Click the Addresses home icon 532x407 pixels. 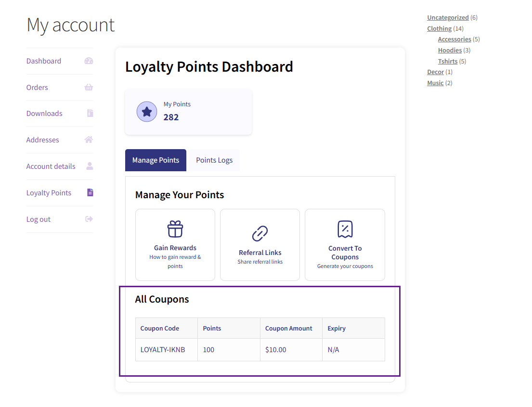pos(89,140)
